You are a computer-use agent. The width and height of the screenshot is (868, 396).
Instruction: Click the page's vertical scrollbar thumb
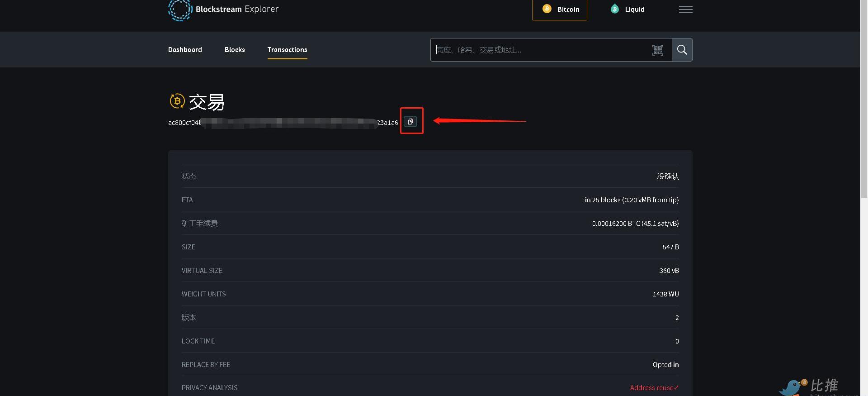pos(864,100)
